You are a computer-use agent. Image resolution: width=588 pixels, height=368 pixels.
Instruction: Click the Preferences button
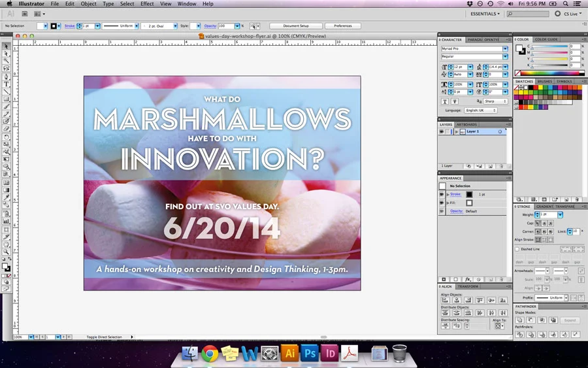coord(343,26)
